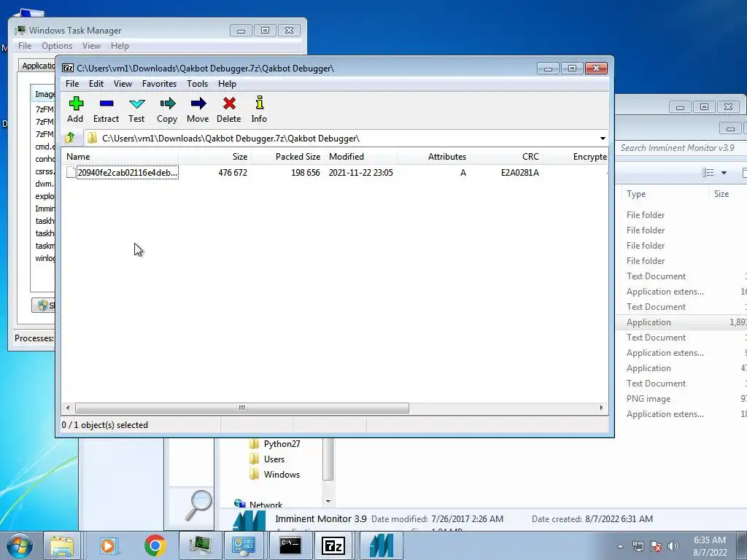This screenshot has height=560, width=747.
Task: Click the network tray icon
Action: pos(638,546)
